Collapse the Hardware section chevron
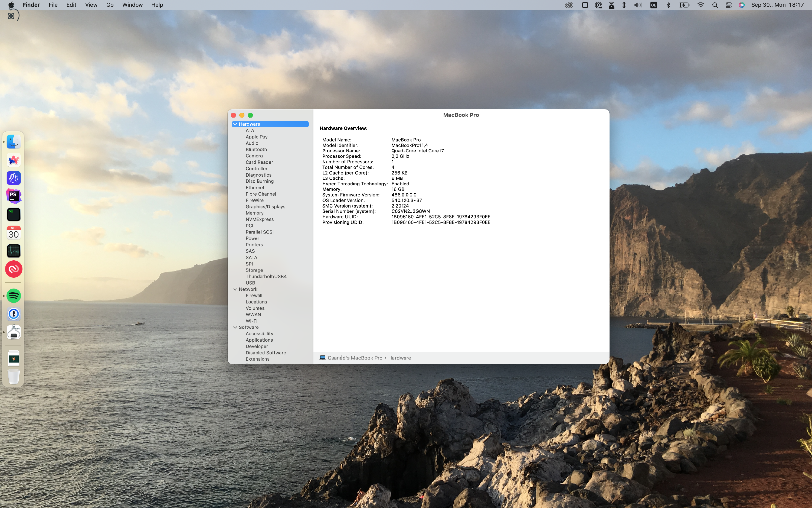This screenshot has width=812, height=508. tap(235, 124)
